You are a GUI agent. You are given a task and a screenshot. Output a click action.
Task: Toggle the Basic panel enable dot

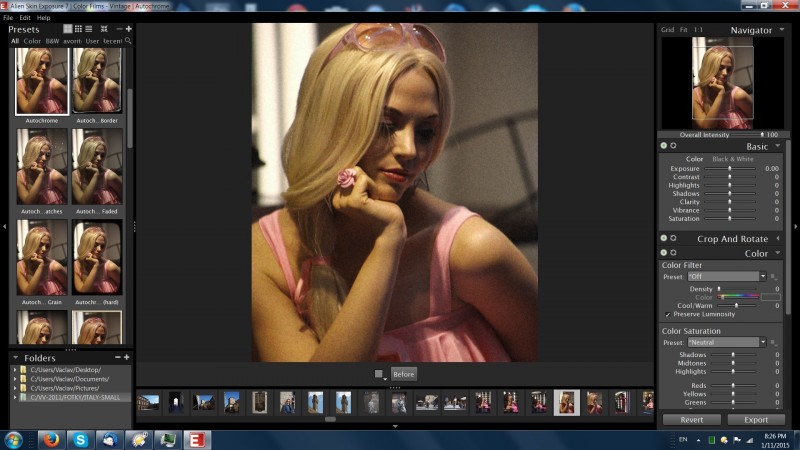pos(664,145)
